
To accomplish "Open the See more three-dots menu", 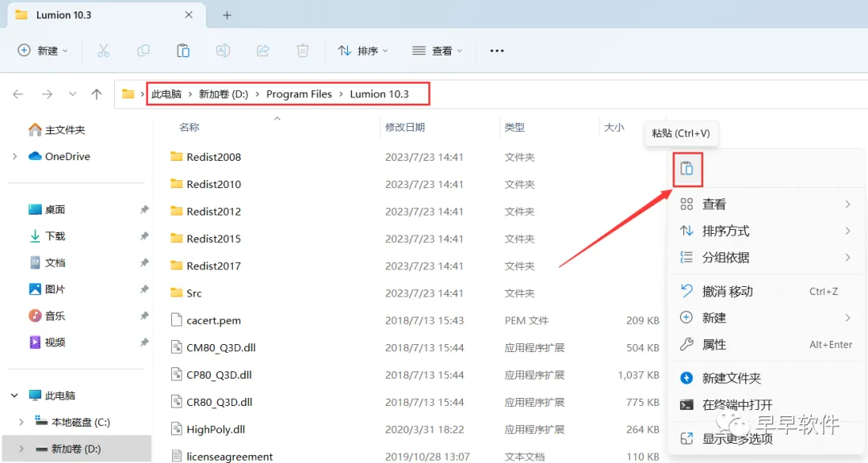I will click(497, 51).
